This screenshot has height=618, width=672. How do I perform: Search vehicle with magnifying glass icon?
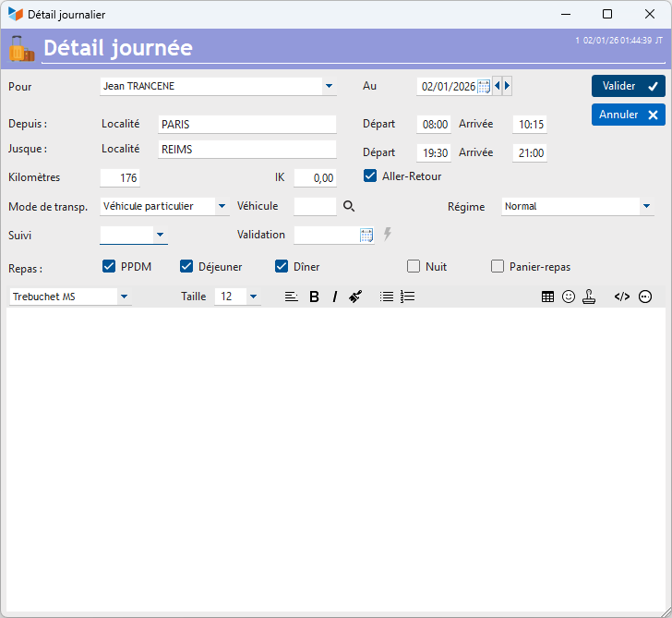pyautogui.click(x=349, y=206)
